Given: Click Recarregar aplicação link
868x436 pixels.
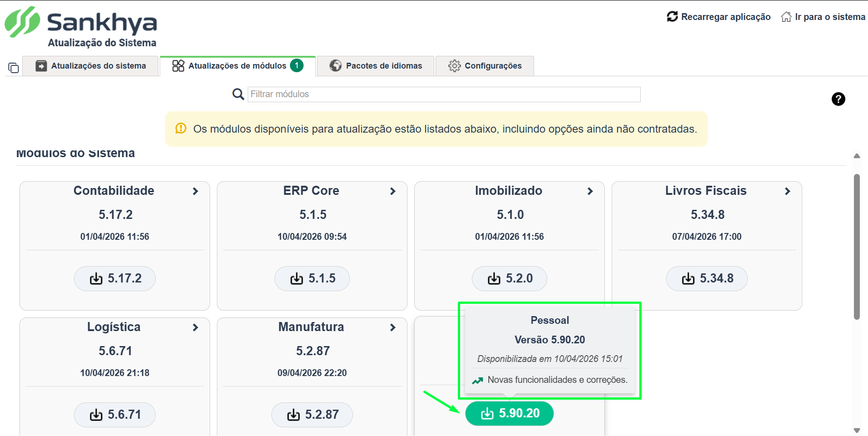Looking at the screenshot, I should pyautogui.click(x=726, y=17).
